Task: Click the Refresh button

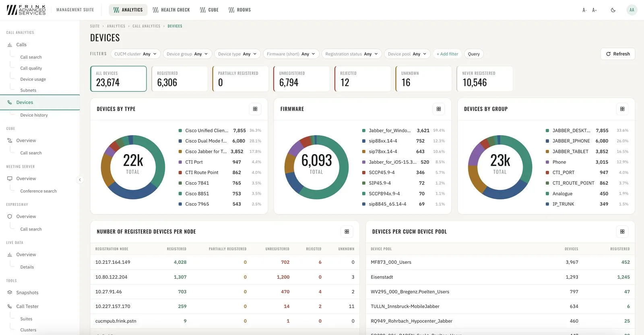Action: click(x=618, y=54)
